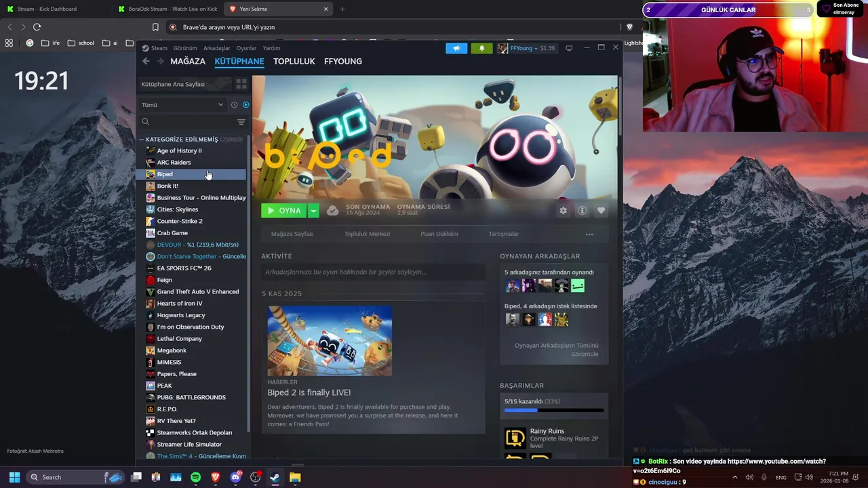This screenshot has width=868, height=488.
Task: Open Rainy Ruins achievement entry
Action: click(x=554, y=437)
